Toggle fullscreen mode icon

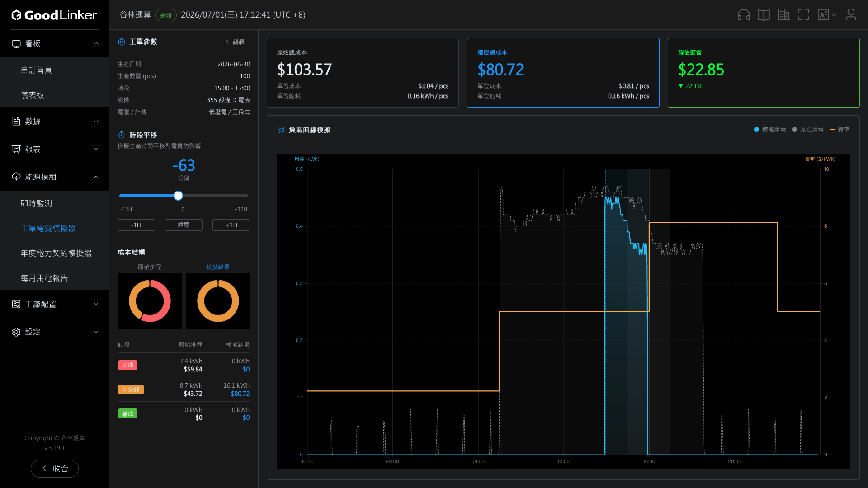[x=803, y=15]
